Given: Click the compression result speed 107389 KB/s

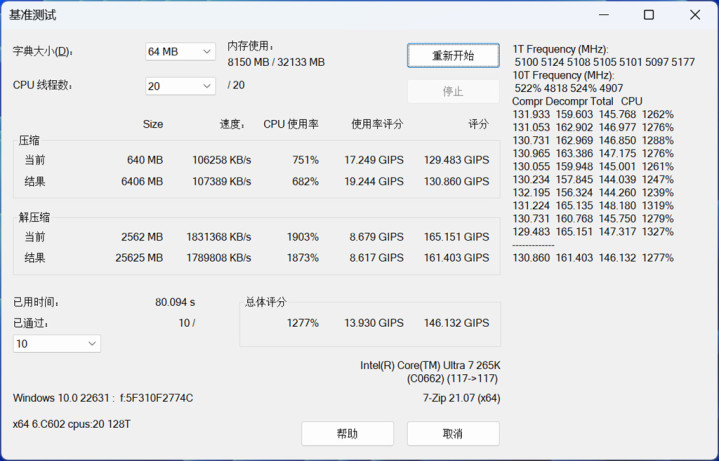Looking at the screenshot, I should (x=221, y=182).
